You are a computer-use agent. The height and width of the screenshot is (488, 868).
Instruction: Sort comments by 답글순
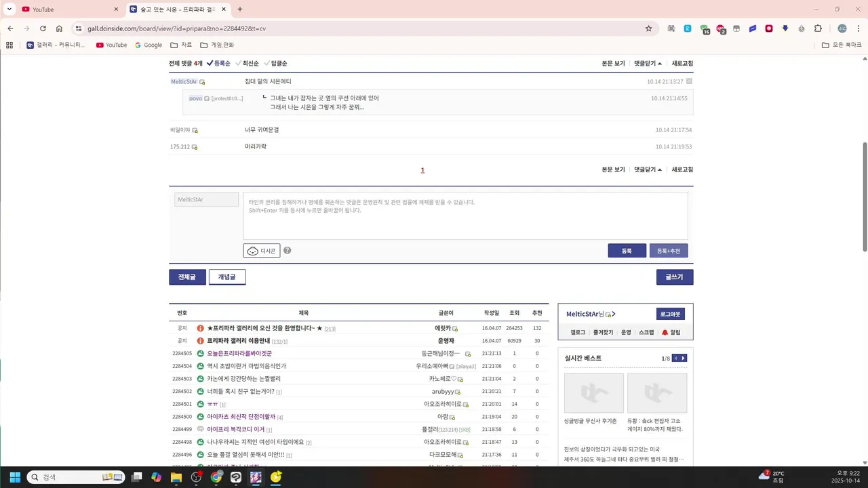coord(275,63)
